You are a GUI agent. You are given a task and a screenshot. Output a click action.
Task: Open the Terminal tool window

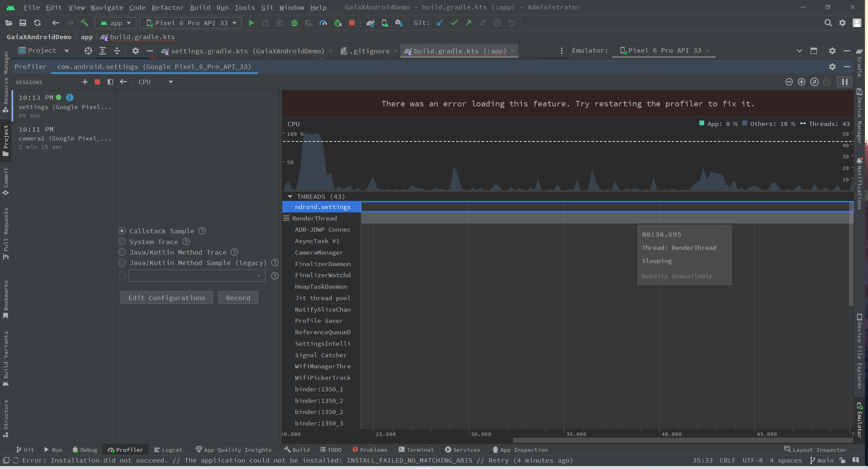click(416, 450)
